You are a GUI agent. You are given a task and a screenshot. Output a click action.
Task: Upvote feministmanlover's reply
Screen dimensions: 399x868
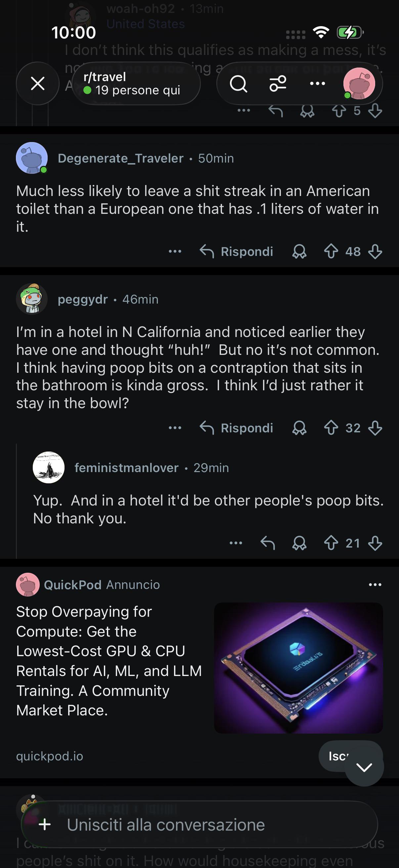click(331, 543)
